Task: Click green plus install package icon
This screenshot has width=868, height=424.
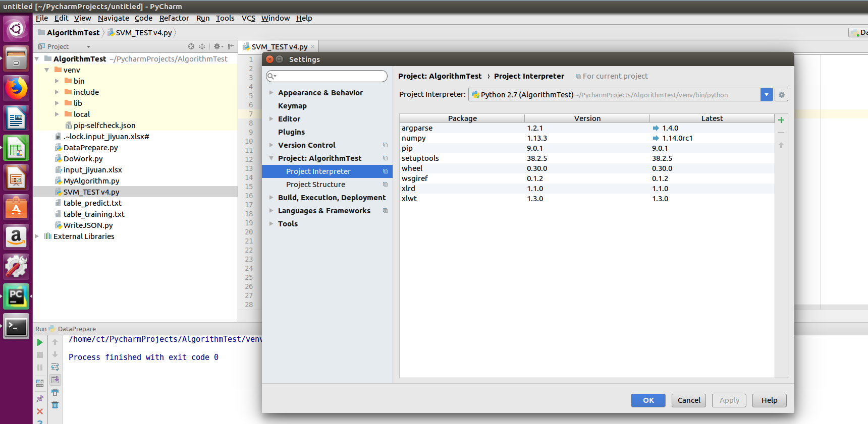Action: [781, 120]
